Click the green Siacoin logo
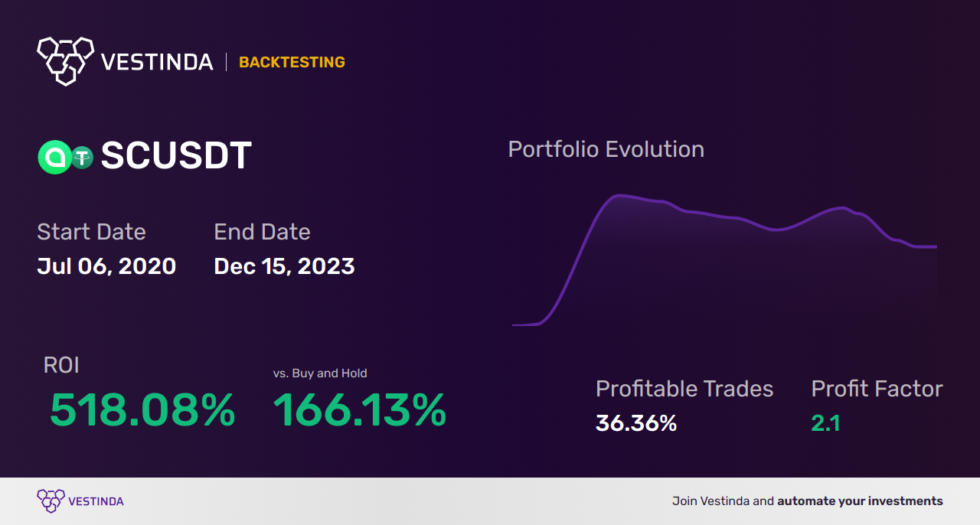980x525 pixels. (55, 157)
